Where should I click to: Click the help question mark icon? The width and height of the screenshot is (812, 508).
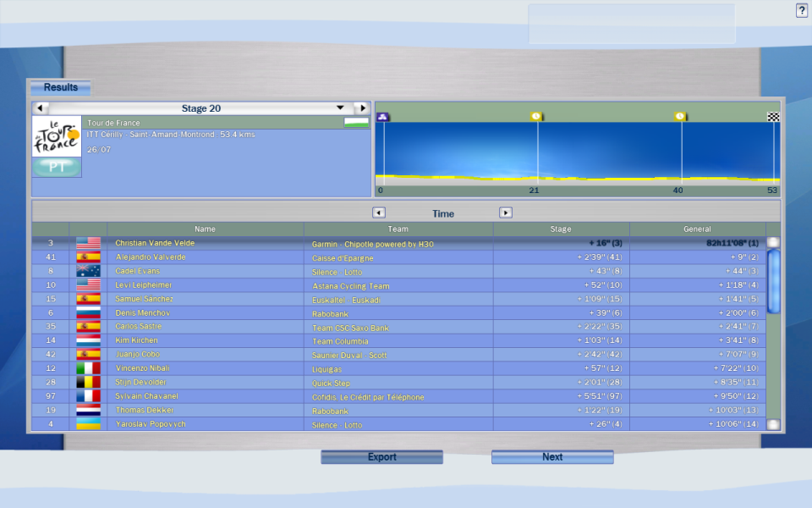tap(801, 10)
